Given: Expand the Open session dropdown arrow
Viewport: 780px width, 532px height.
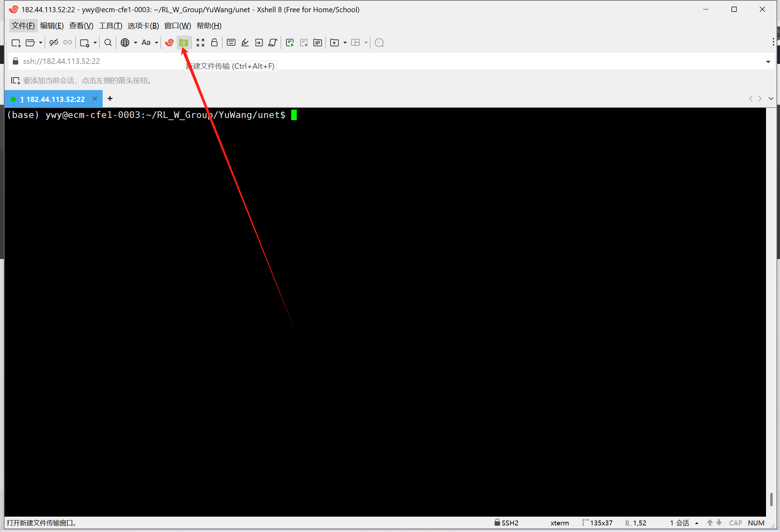Looking at the screenshot, I should [41, 43].
